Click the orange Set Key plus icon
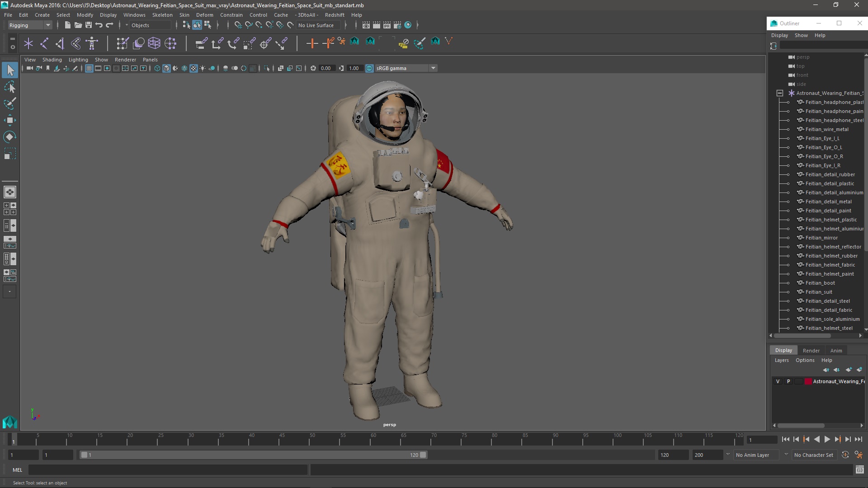The height and width of the screenshot is (488, 868). click(x=311, y=43)
